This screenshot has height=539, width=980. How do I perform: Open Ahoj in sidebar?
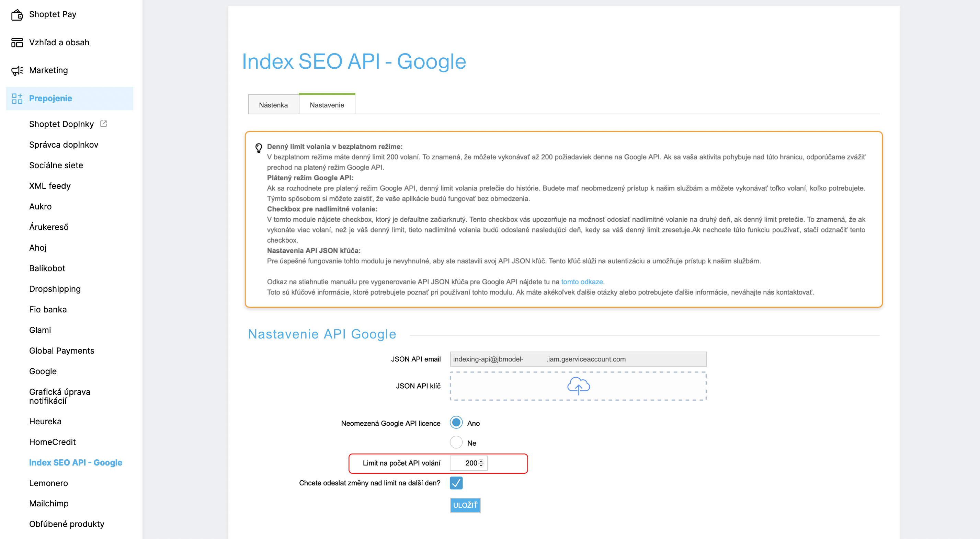pos(38,248)
